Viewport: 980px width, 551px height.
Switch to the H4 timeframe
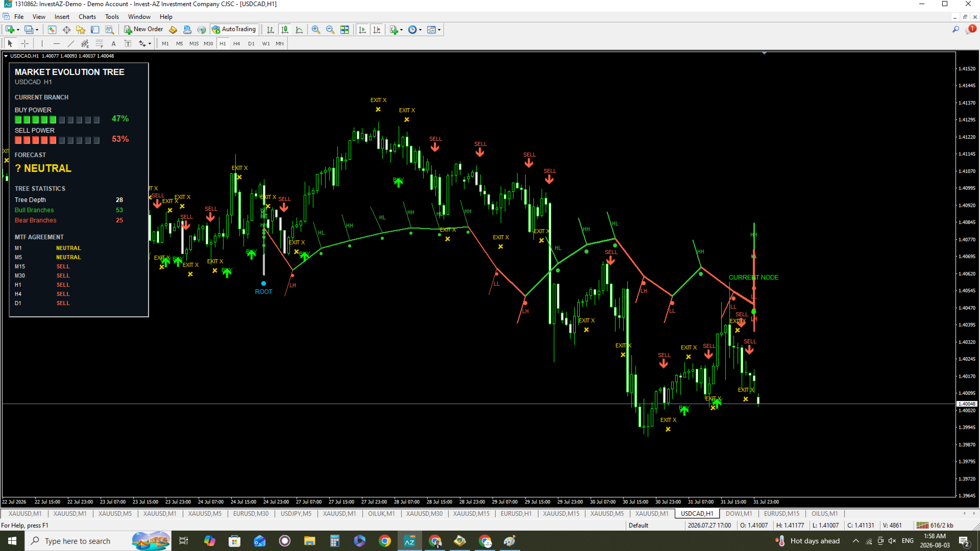pyautogui.click(x=237, y=43)
